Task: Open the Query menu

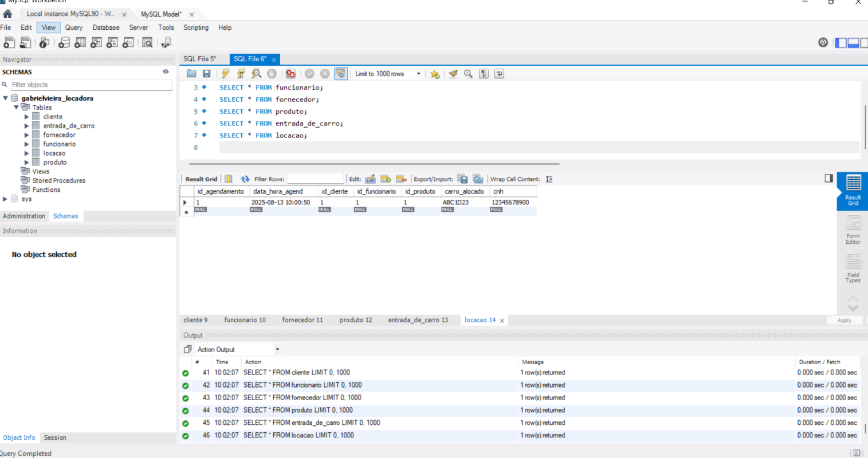Action: [x=73, y=27]
